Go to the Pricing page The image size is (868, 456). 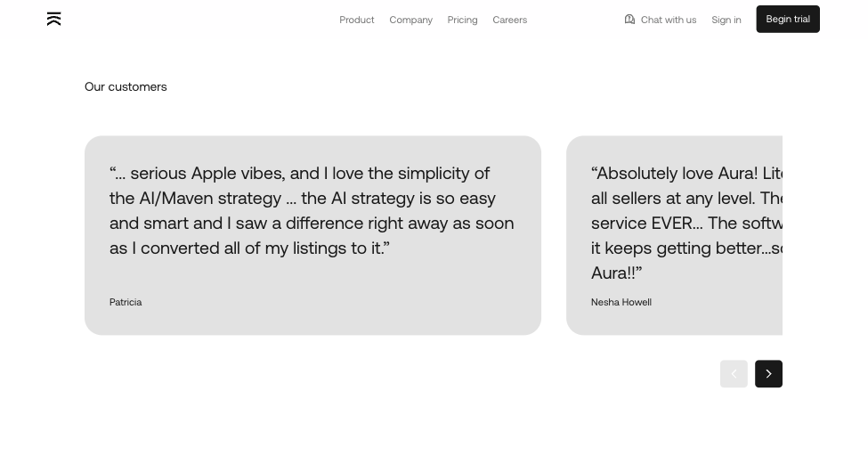pos(462,20)
